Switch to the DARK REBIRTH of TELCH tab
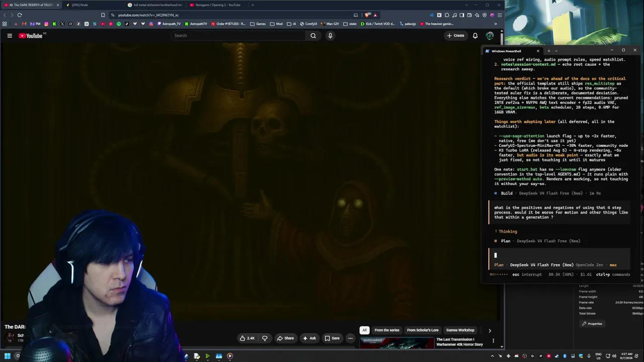Image resolution: width=644 pixels, height=362 pixels. pyautogui.click(x=32, y=5)
